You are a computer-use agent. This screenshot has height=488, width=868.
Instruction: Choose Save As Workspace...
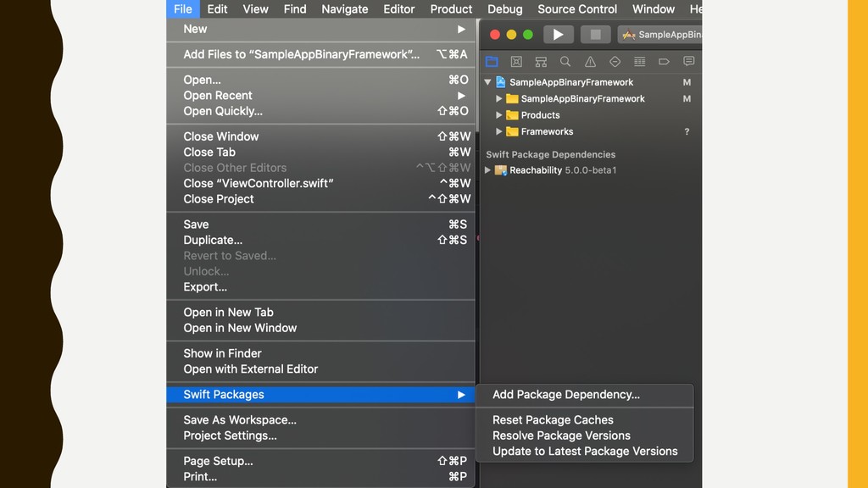pos(321,420)
